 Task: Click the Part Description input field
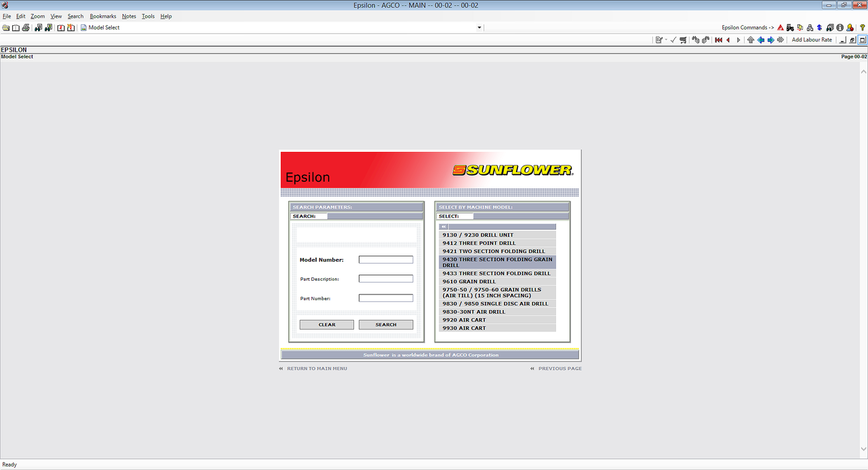(386, 279)
